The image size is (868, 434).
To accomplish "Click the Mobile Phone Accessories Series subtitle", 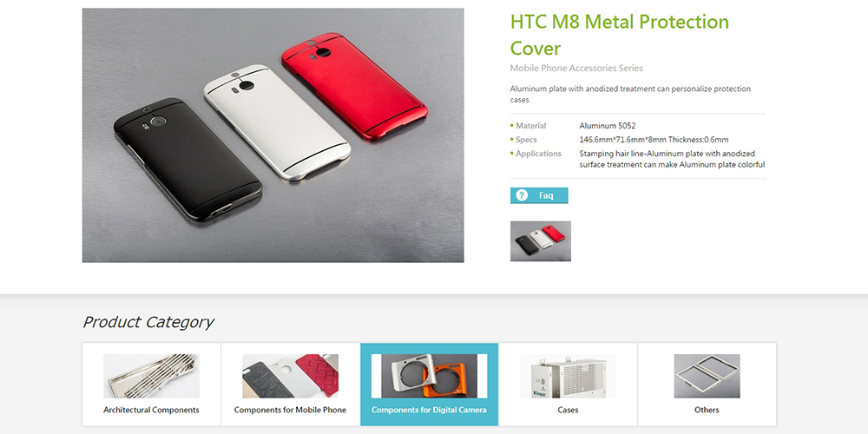I will (576, 68).
